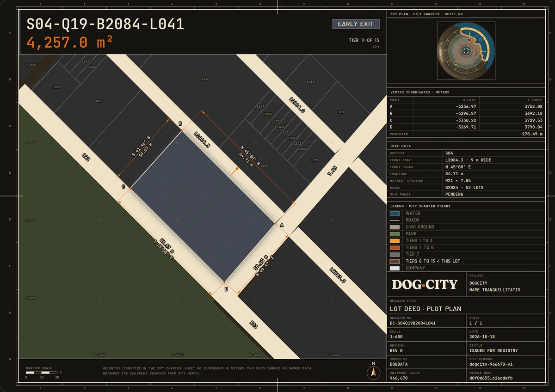The height and width of the screenshot is (392, 555).
Task: Open the key plan city thumbnail
Action: [x=466, y=50]
